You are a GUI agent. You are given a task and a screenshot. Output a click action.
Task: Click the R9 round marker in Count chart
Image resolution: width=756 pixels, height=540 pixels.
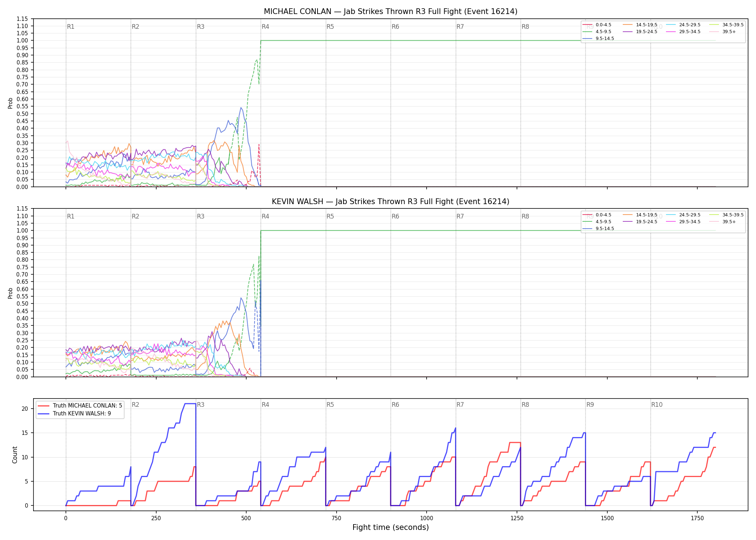click(x=590, y=405)
